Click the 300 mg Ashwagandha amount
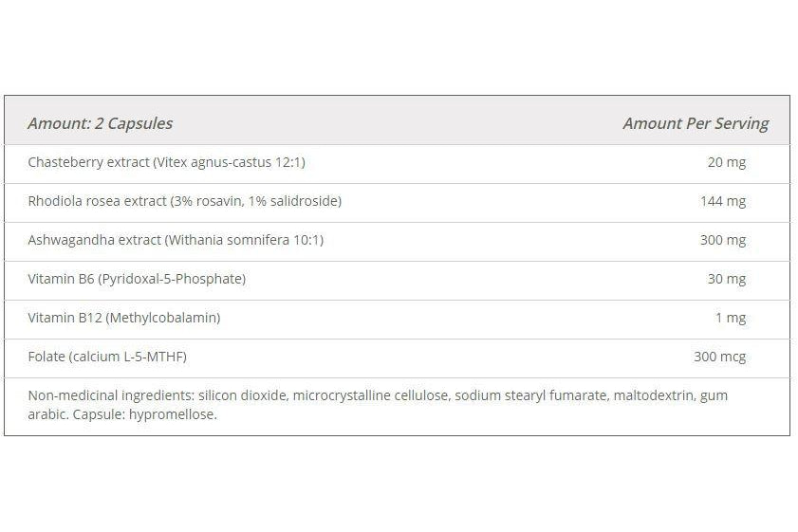 [722, 240]
